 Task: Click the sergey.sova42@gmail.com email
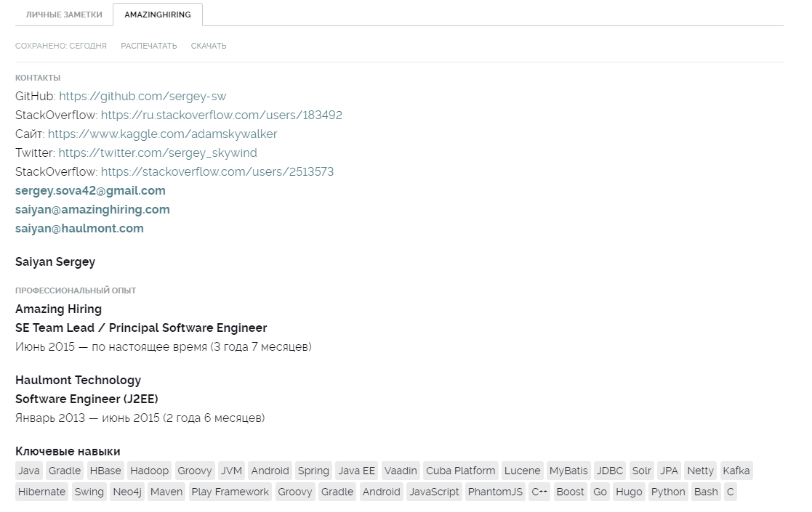tap(90, 191)
